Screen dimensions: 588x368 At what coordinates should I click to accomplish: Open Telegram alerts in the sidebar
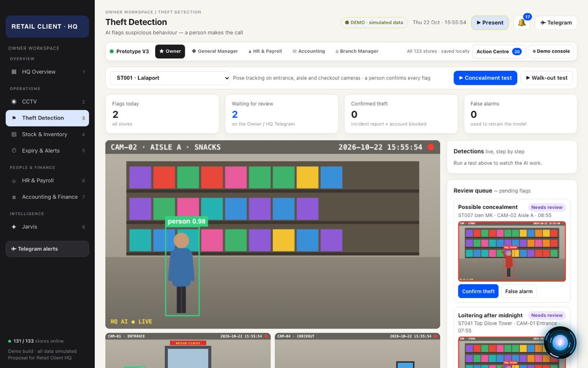[47, 249]
